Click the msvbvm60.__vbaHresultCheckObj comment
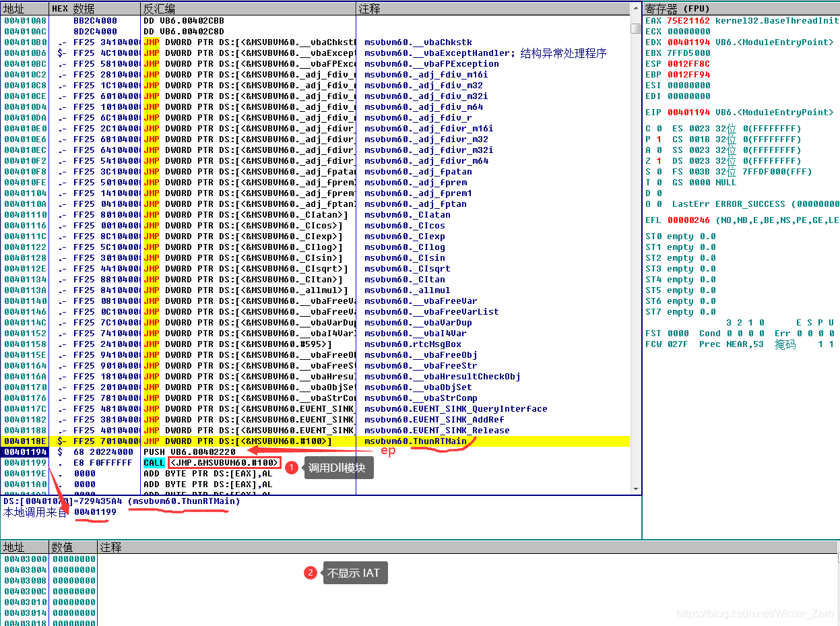The image size is (840, 626). 443,377
